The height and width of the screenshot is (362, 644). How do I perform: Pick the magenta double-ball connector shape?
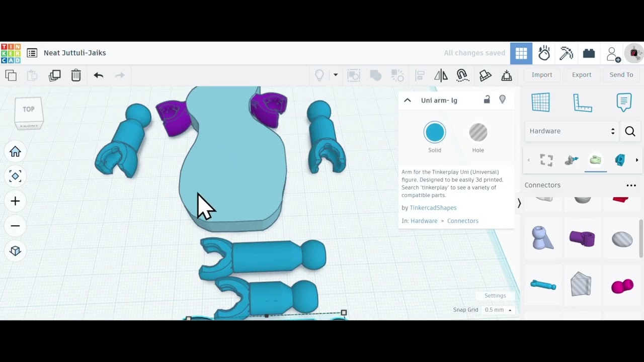pos(622,286)
